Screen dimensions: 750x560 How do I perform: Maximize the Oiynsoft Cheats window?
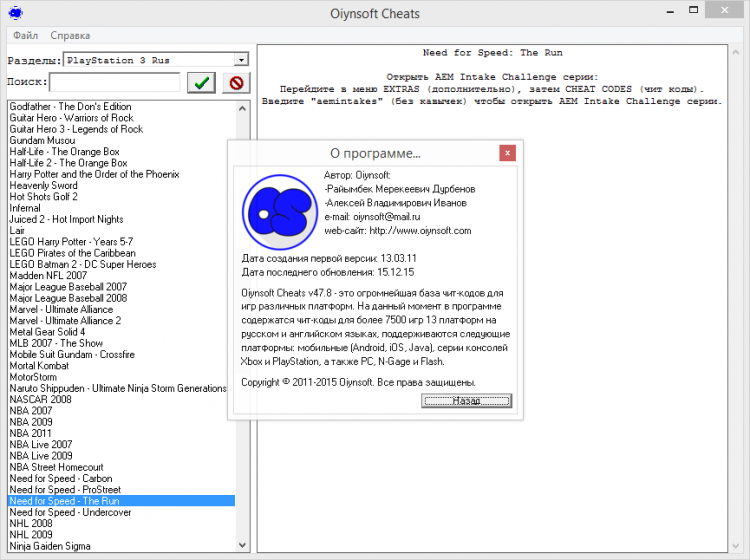pos(694,10)
